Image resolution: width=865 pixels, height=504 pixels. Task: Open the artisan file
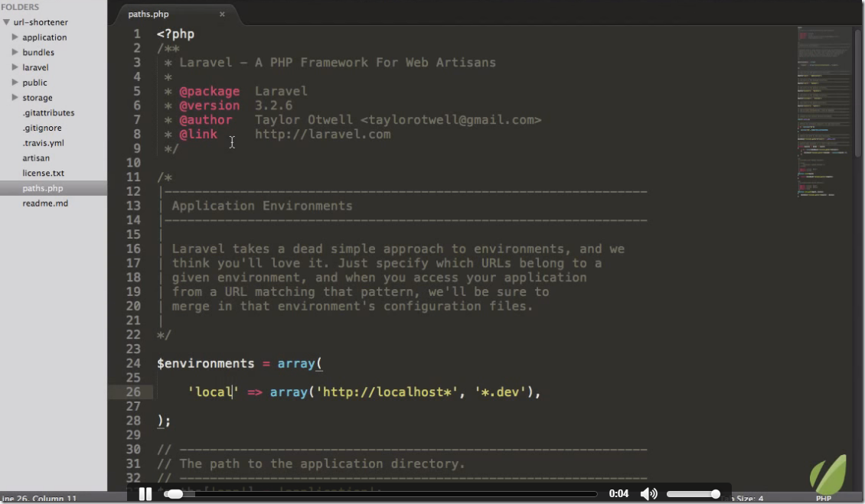(x=36, y=158)
